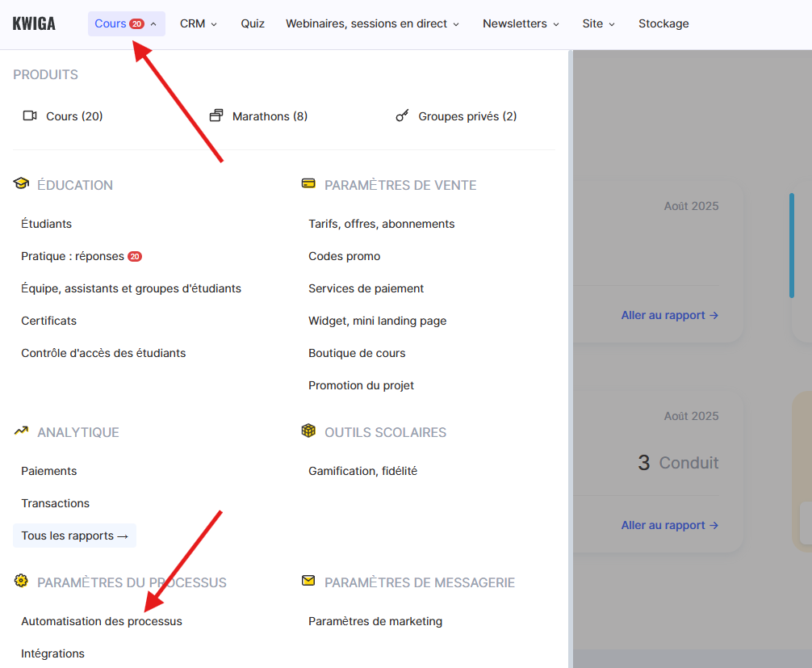Open Automatisation des processus
Viewport: 812px width, 668px height.
pos(102,621)
